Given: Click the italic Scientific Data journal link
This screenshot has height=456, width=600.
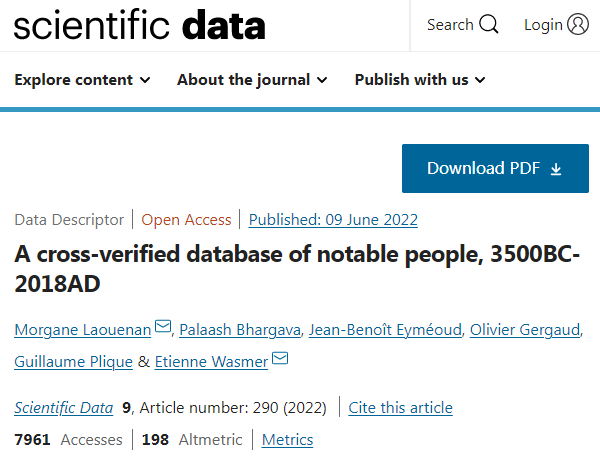Looking at the screenshot, I should (x=63, y=407).
